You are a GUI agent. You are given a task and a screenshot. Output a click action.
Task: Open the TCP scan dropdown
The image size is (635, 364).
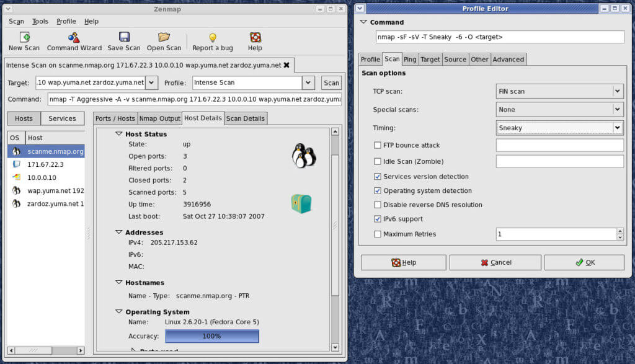(x=560, y=92)
